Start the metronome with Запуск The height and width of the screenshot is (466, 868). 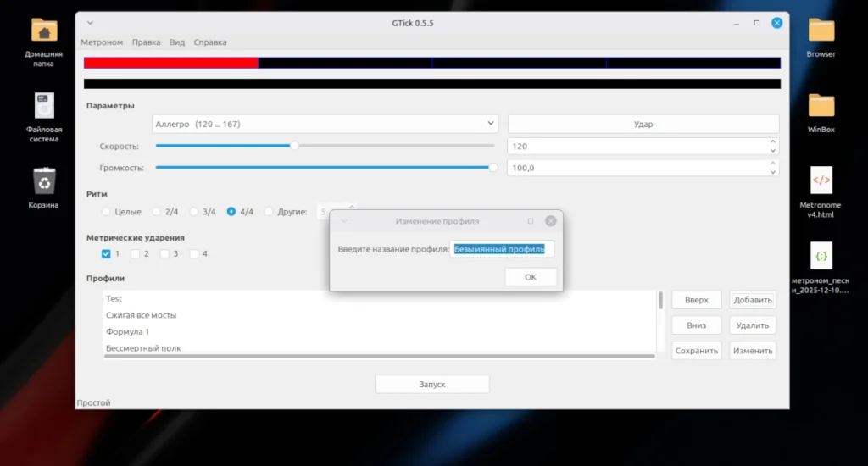coord(431,384)
